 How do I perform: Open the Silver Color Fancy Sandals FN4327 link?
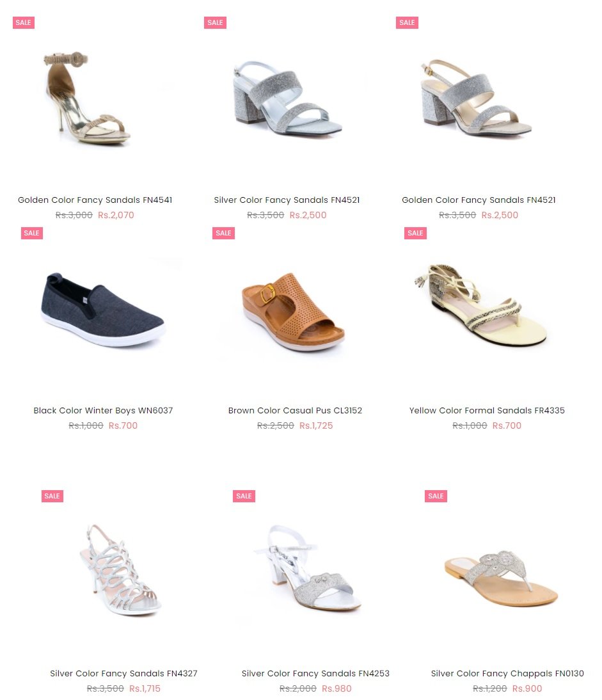coord(123,673)
